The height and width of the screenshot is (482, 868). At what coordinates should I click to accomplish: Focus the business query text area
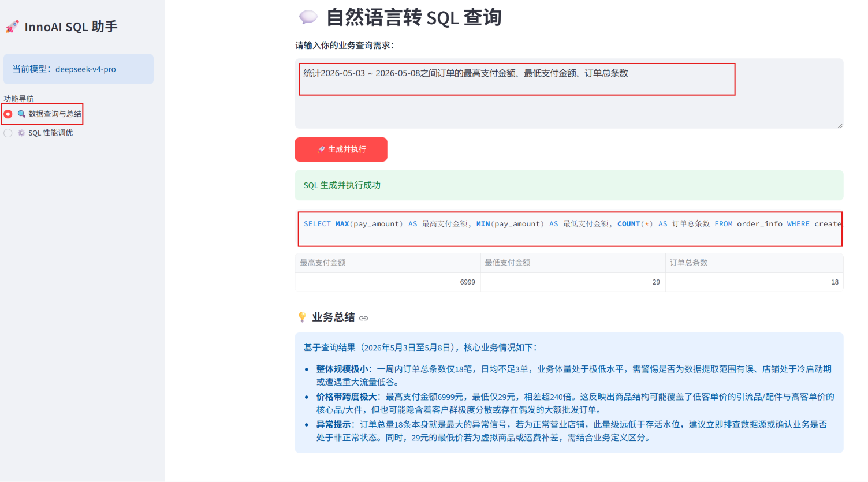569,94
